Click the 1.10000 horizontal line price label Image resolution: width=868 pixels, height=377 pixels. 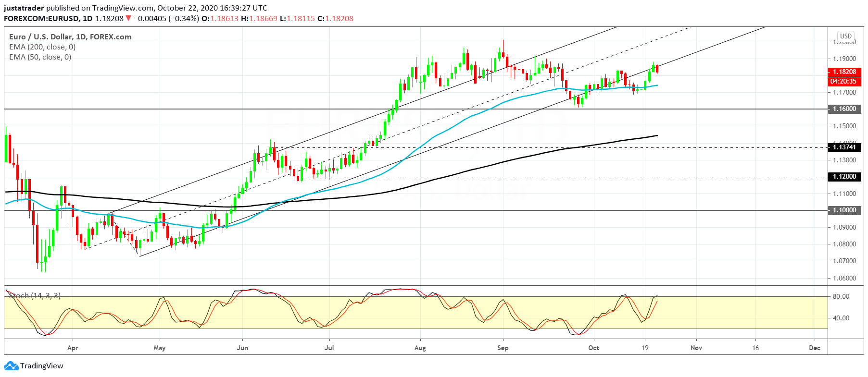[844, 210]
